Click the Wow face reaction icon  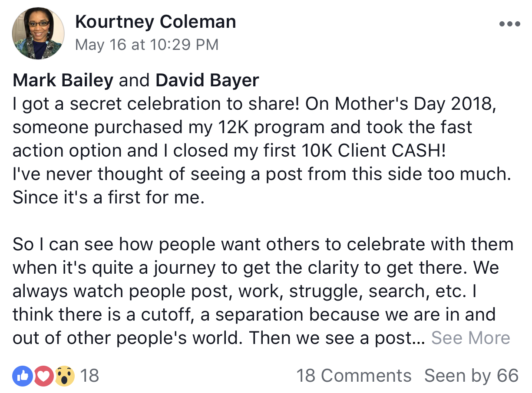tap(64, 376)
